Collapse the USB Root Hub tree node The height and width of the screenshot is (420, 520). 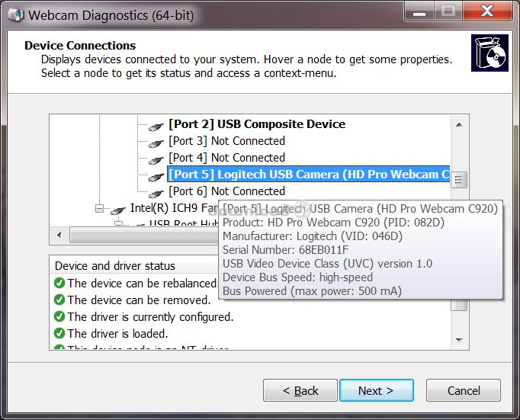click(x=118, y=224)
